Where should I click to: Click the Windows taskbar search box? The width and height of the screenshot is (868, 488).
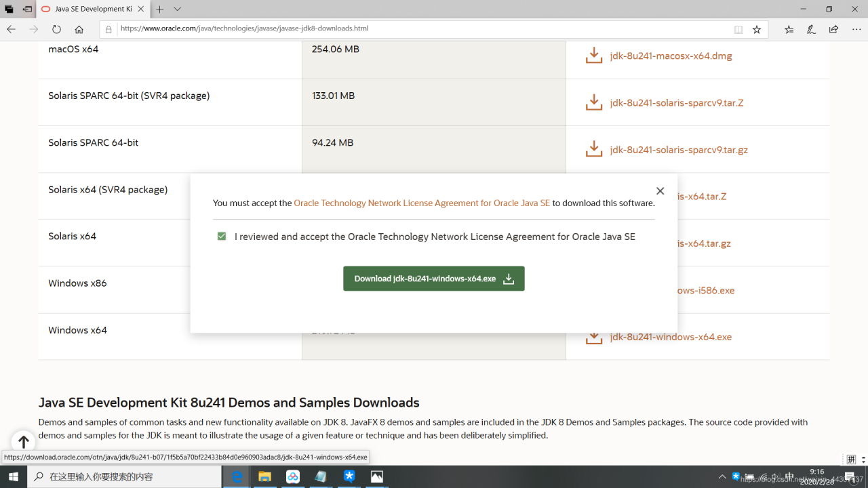coord(125,476)
